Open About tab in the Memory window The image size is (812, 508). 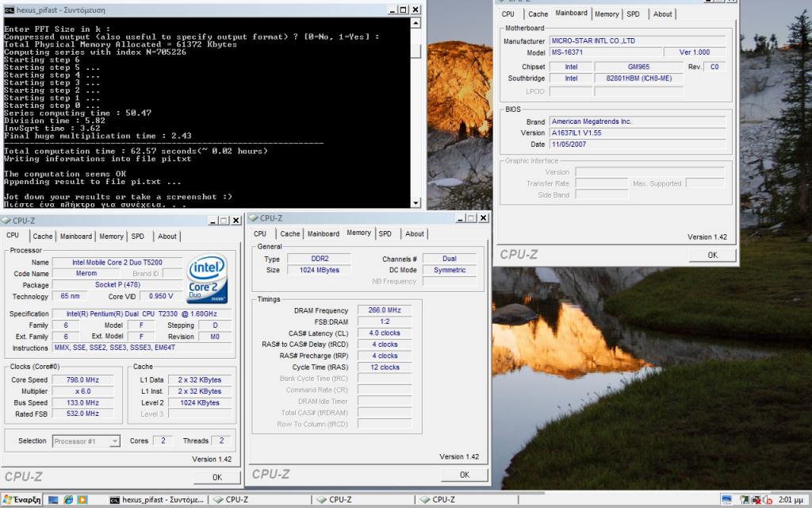pyautogui.click(x=414, y=234)
